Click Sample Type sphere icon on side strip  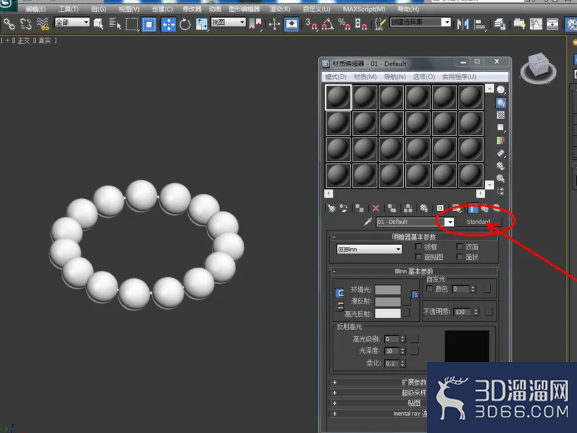500,90
